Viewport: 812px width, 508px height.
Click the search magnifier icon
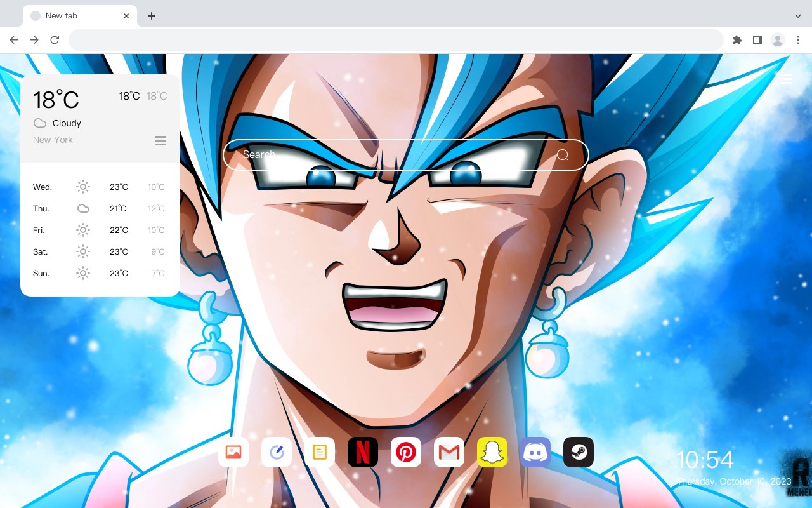(x=562, y=155)
